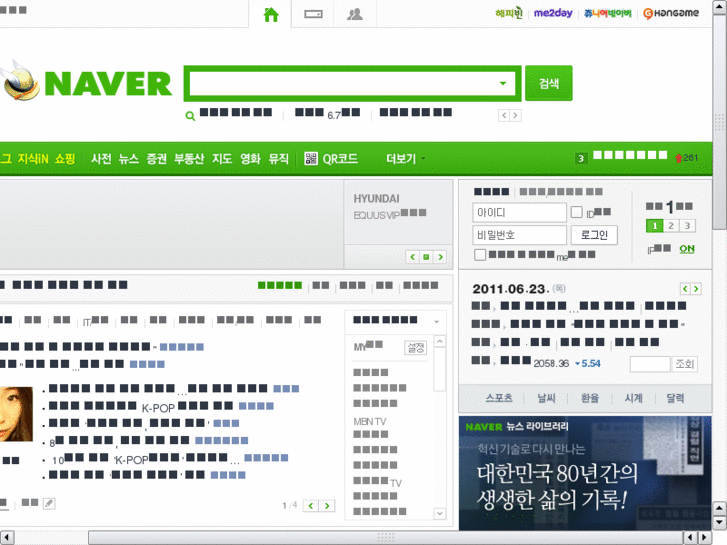This screenshot has width=727, height=545.
Task: Open the 지식iN menu
Action: [33, 159]
